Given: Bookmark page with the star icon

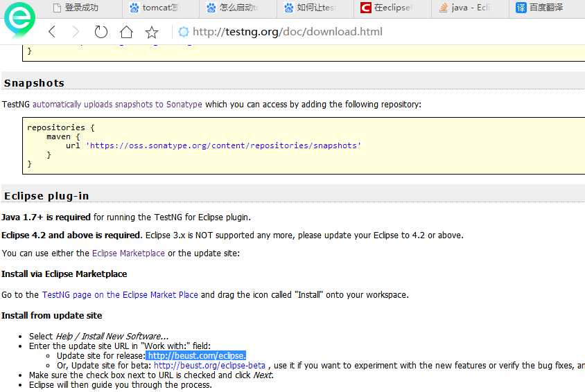Looking at the screenshot, I should 152,32.
